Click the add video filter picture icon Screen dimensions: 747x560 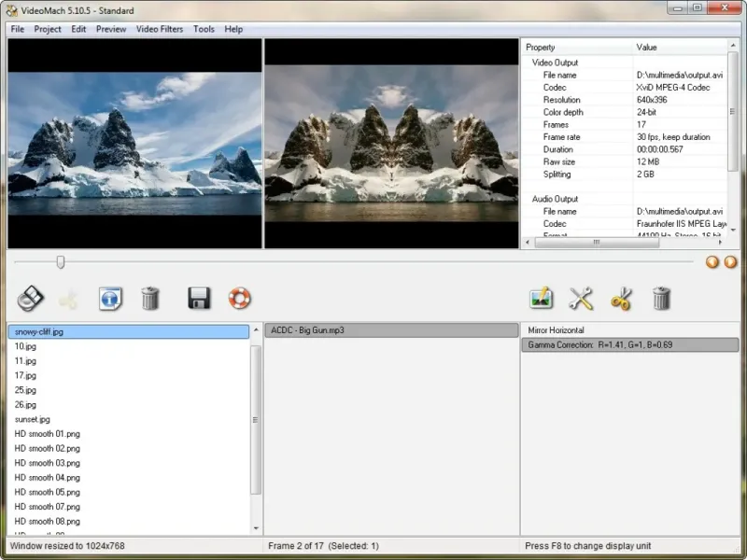(541, 299)
